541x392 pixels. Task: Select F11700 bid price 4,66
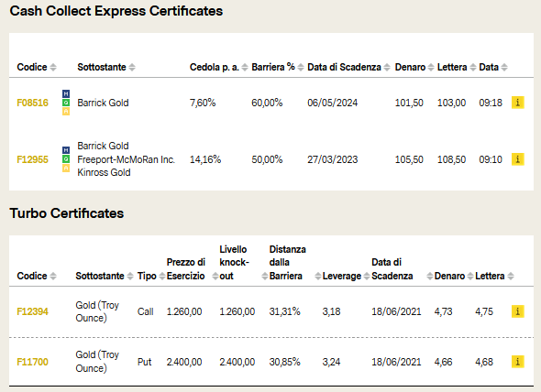tap(444, 362)
